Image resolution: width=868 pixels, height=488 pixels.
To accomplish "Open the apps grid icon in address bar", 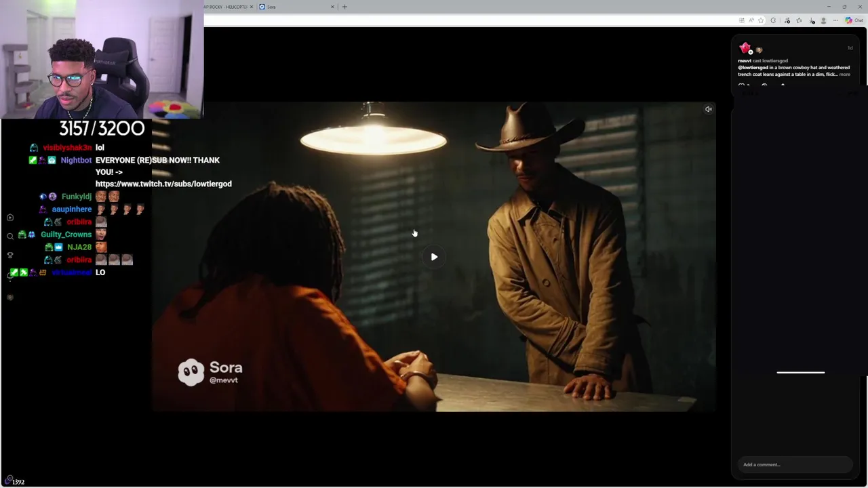I will (742, 20).
